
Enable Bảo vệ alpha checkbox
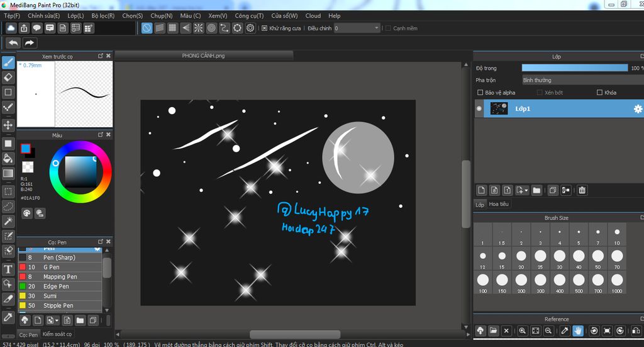pyautogui.click(x=480, y=93)
